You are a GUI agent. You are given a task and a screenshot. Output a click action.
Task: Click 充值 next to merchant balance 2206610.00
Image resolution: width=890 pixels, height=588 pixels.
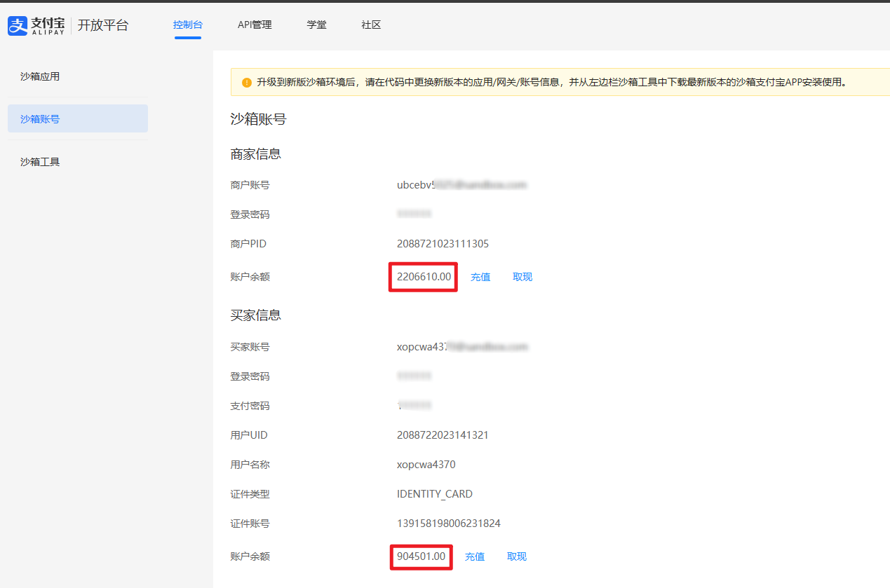click(x=480, y=277)
